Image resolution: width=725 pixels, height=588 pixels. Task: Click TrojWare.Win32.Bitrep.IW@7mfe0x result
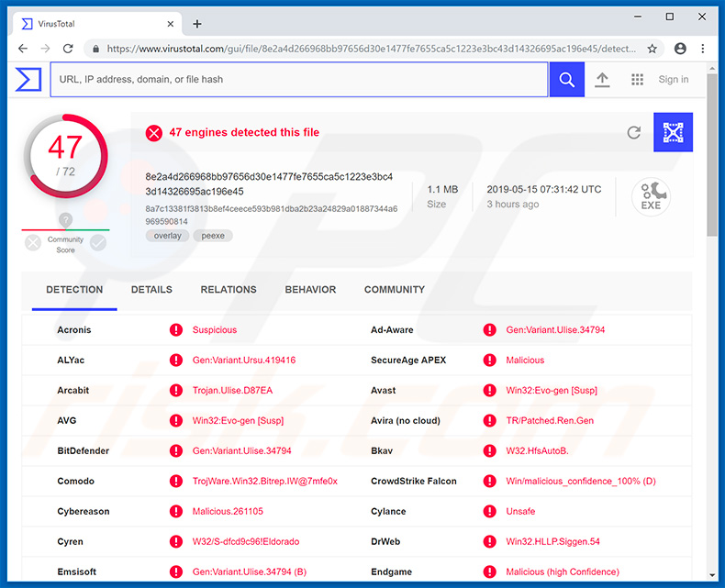coord(265,482)
